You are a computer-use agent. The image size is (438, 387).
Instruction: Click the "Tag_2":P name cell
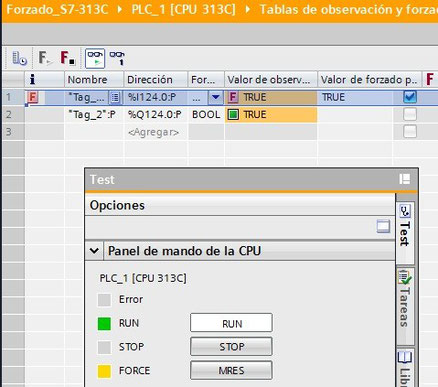(x=94, y=115)
